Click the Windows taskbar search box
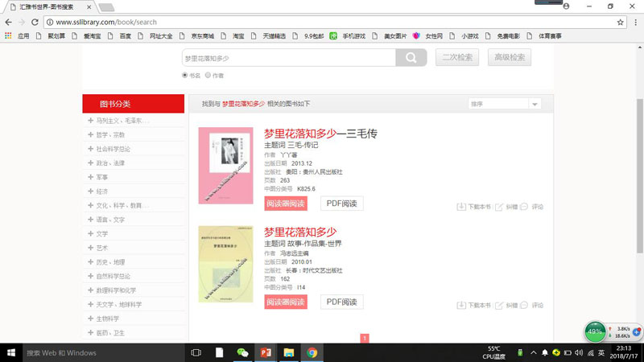 [x=103, y=352]
